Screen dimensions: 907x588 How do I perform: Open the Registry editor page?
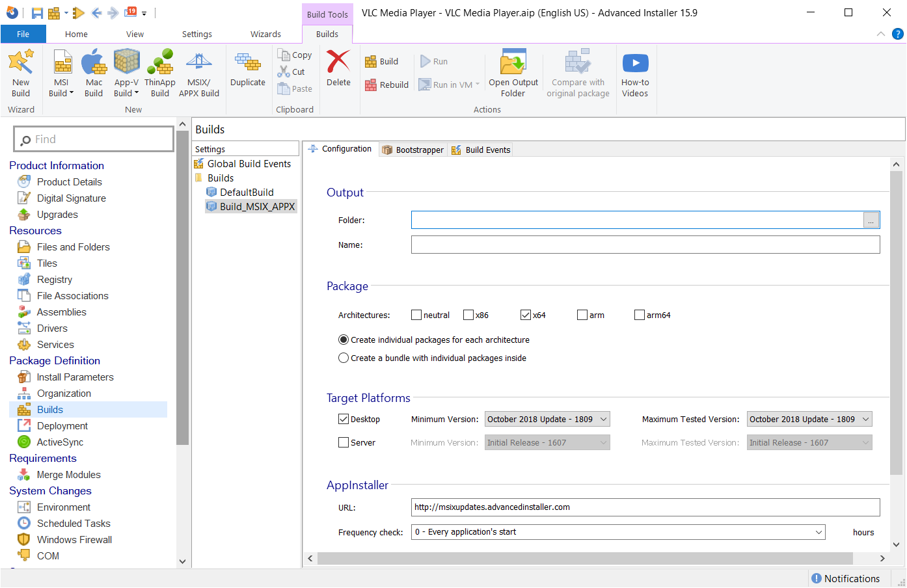pos(55,280)
